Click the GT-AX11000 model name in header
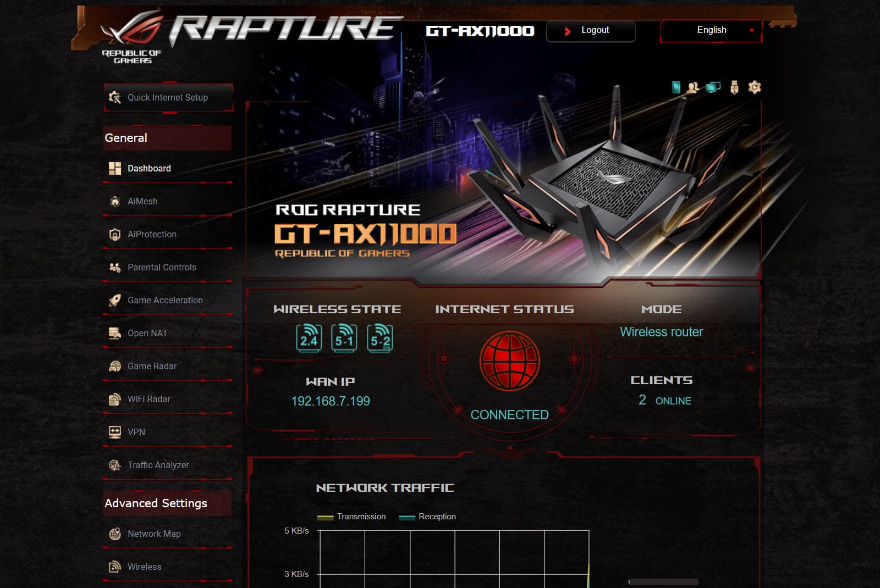Image resolution: width=880 pixels, height=588 pixels. (480, 31)
